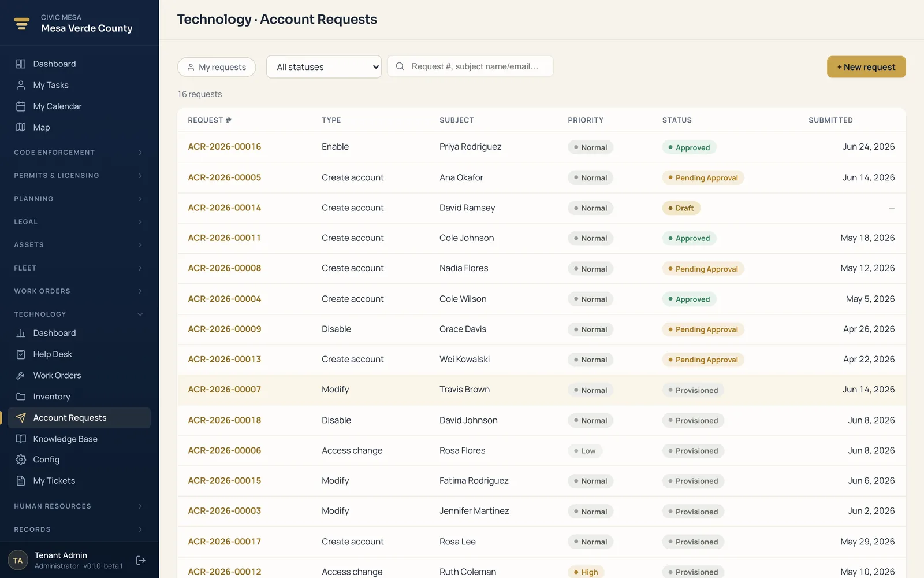
Task: Open Work Orders wrench icon under Technology
Action: pyautogui.click(x=21, y=375)
